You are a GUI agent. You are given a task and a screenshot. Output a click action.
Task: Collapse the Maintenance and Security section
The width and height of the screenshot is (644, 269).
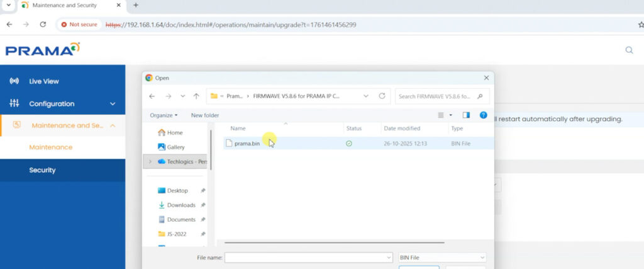(113, 125)
